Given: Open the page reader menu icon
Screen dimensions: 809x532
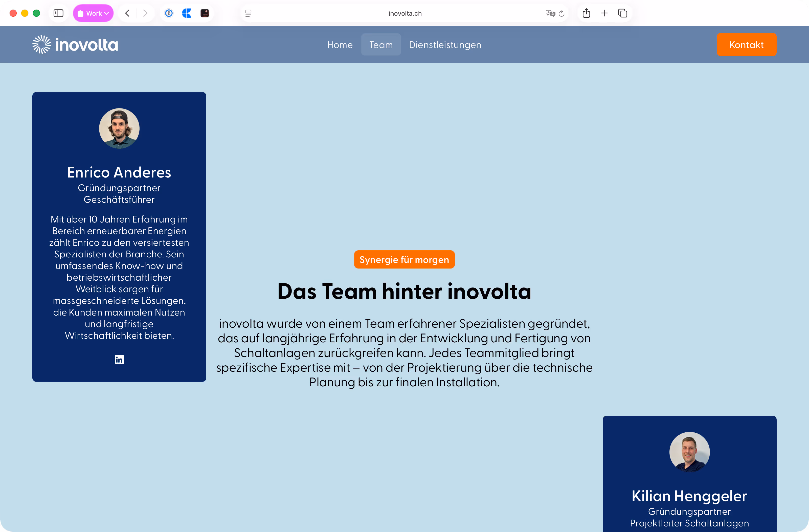Looking at the screenshot, I should [249, 13].
